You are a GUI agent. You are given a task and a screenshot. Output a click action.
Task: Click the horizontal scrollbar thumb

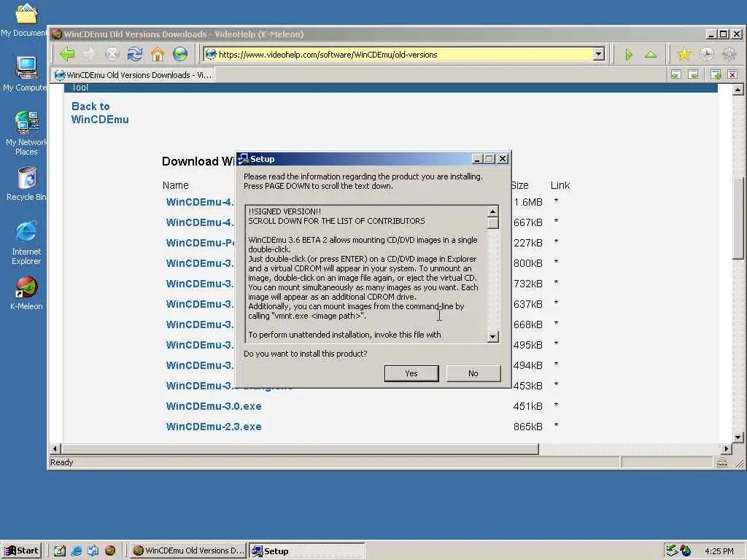click(x=300, y=448)
